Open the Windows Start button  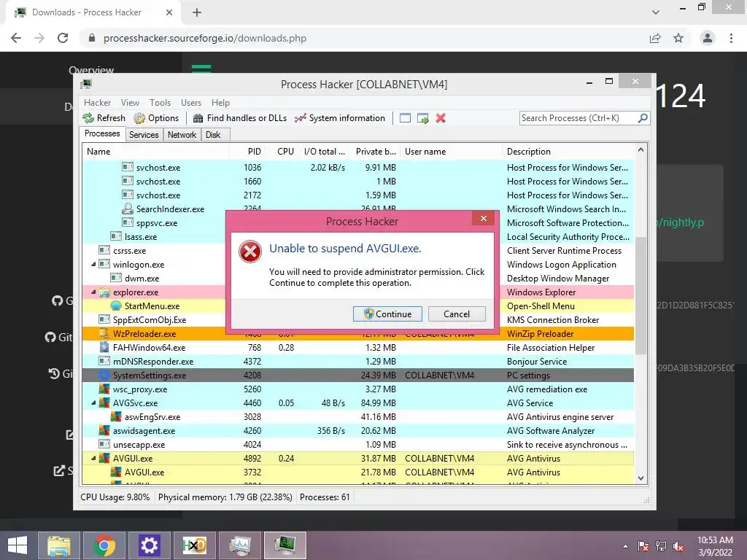click(18, 545)
